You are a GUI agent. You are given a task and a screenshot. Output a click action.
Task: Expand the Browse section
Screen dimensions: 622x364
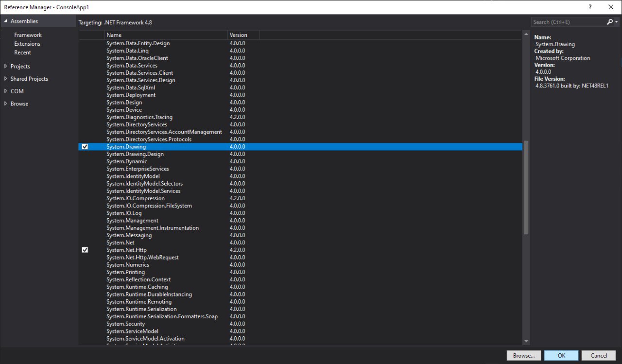coord(5,104)
